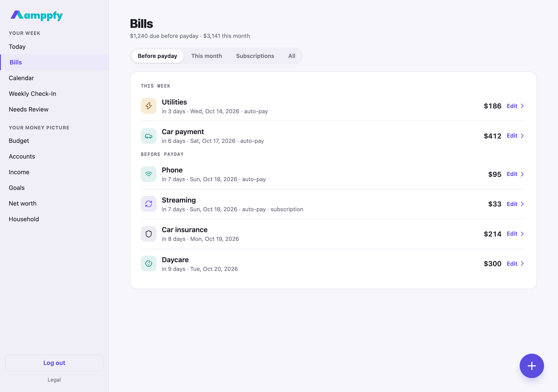Click the Car payment car icon

click(x=148, y=136)
